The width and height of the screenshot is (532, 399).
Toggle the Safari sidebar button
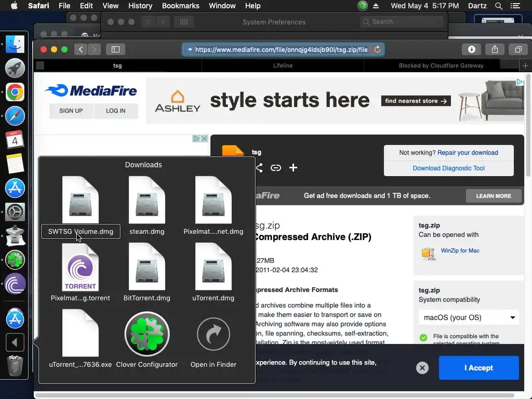coord(115,49)
